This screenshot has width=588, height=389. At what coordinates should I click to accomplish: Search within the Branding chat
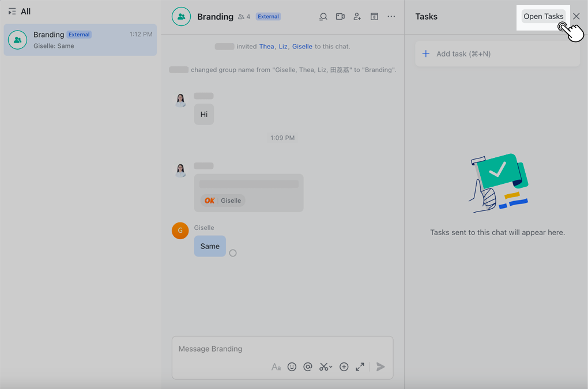[x=323, y=17]
